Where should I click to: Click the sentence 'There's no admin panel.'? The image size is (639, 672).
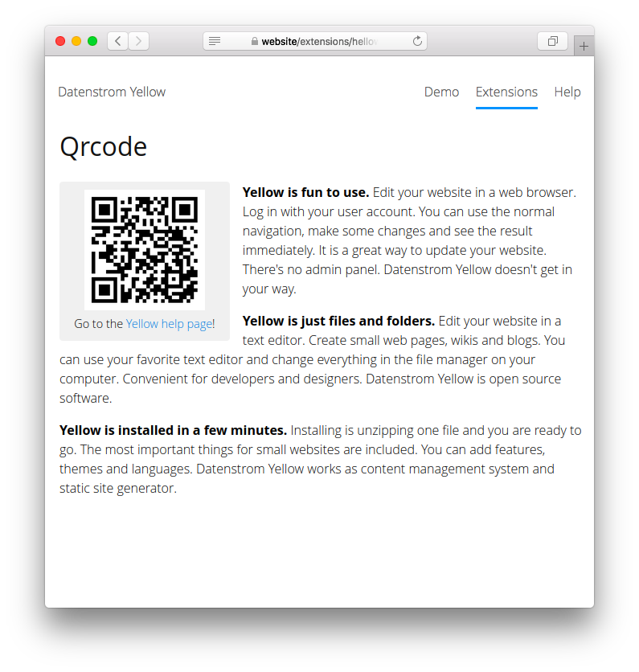click(x=311, y=269)
